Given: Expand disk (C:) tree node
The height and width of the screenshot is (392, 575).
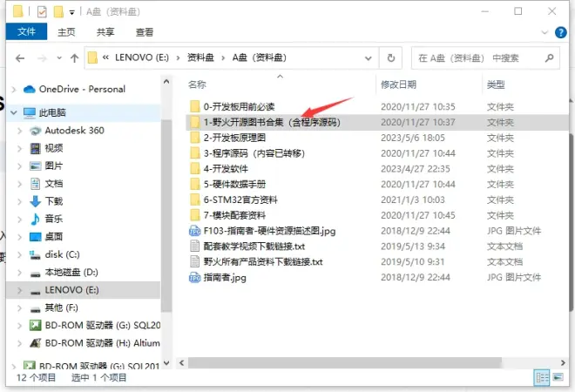Looking at the screenshot, I should pos(19,255).
